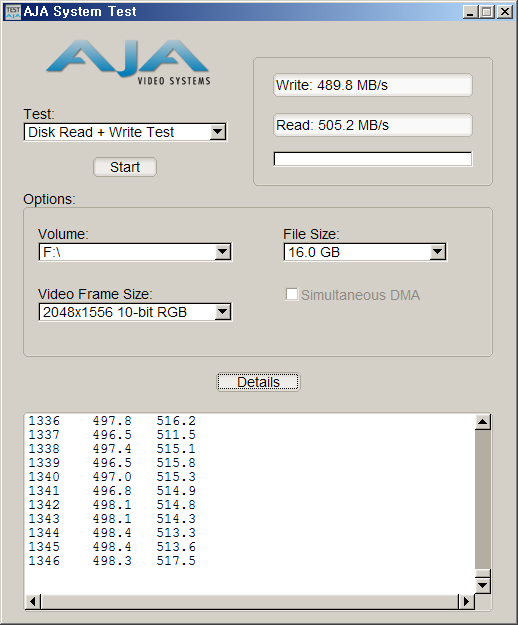518x625 pixels.
Task: Select the frame 1340 row
Action: tap(112, 477)
